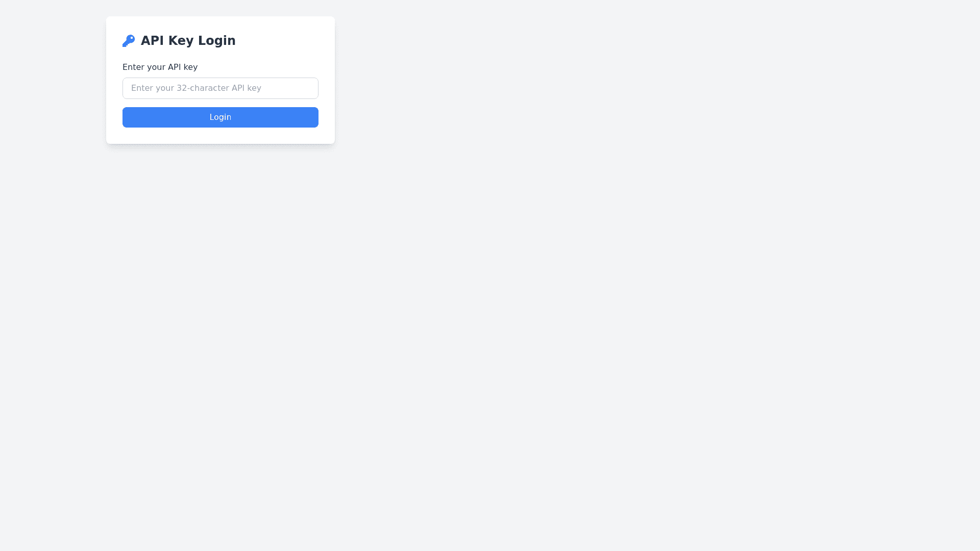The height and width of the screenshot is (551, 980).
Task: Click the key emblem on the login card
Action: (129, 41)
